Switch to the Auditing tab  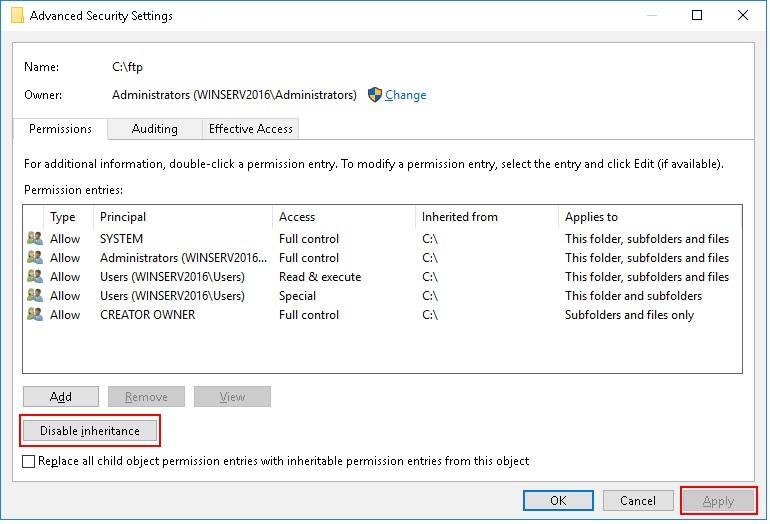[155, 129]
